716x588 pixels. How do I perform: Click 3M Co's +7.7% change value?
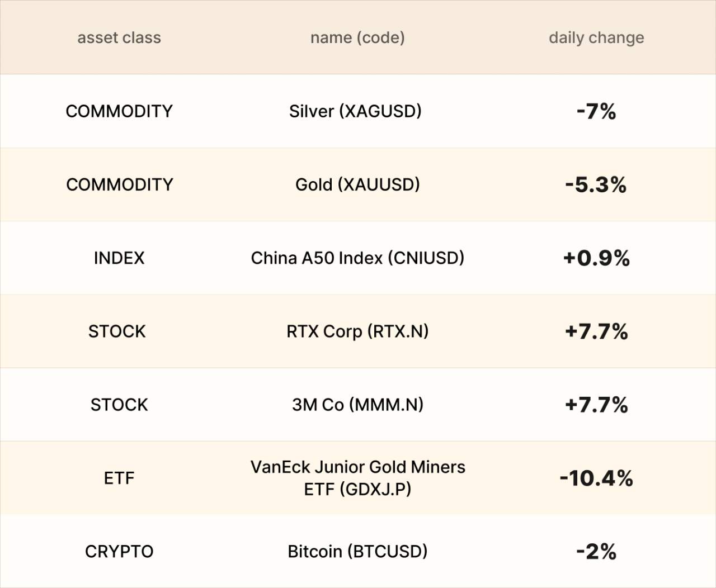tap(596, 405)
